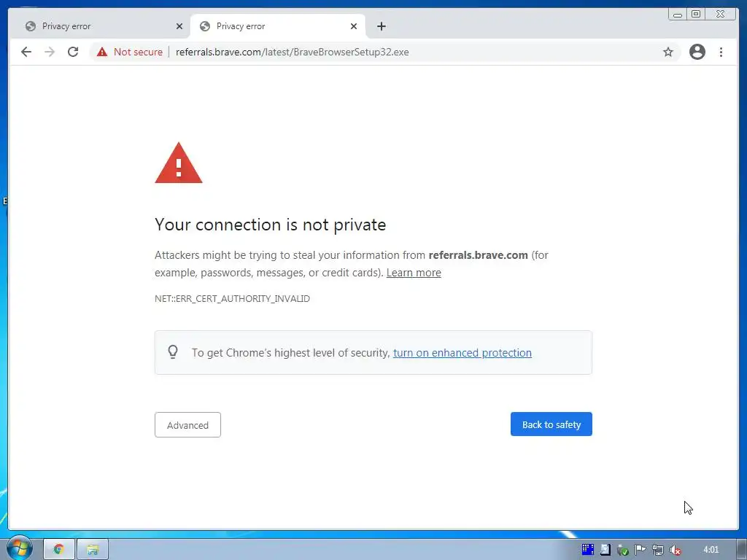The width and height of the screenshot is (747, 560).
Task: Open the user profile avatar menu
Action: (697, 52)
